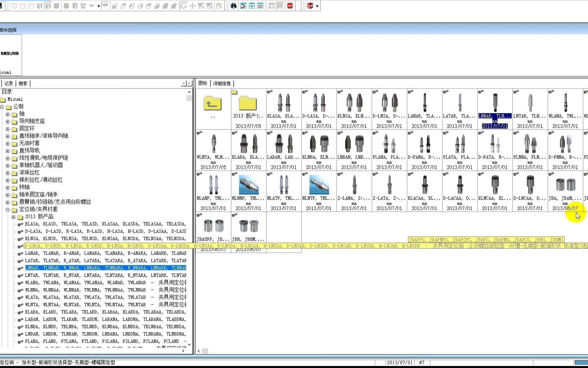Screen dimensions: 588x368
Task: Click the MISUMI logo in the part selection panel
Action: coord(11,52)
